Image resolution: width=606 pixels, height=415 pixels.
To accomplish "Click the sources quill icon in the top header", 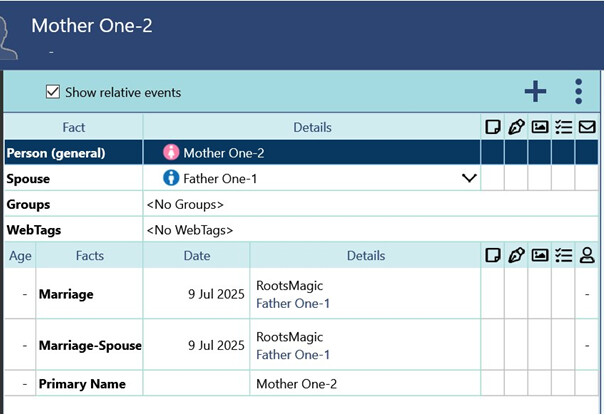I will coord(516,127).
